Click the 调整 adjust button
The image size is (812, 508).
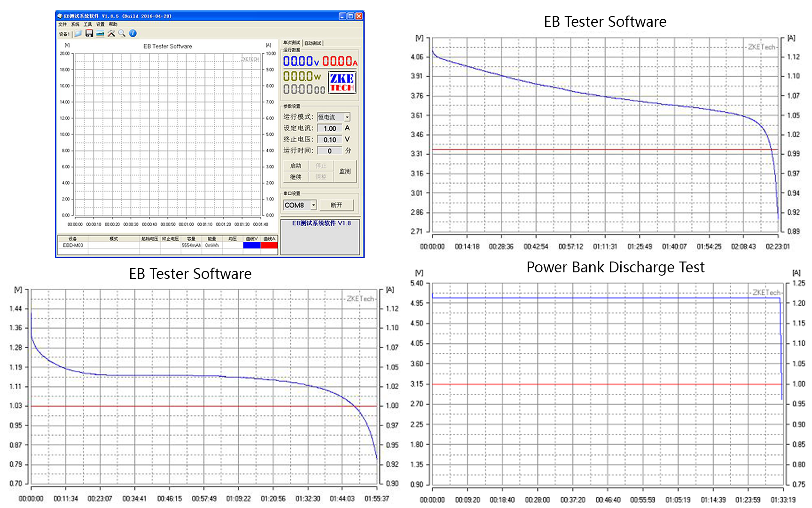pos(321,177)
